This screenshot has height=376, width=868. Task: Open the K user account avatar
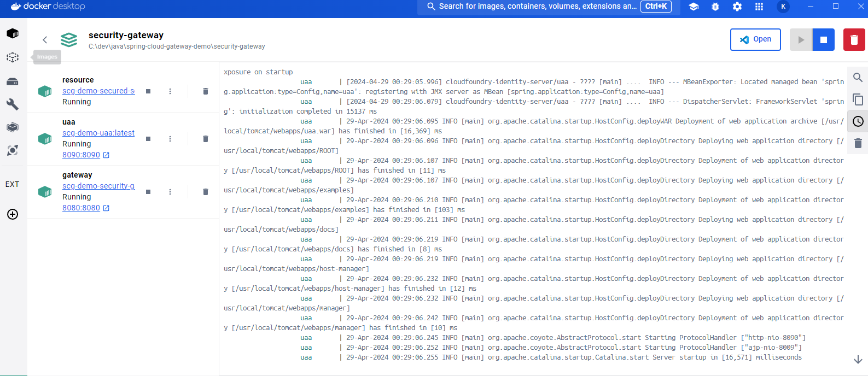(x=783, y=7)
